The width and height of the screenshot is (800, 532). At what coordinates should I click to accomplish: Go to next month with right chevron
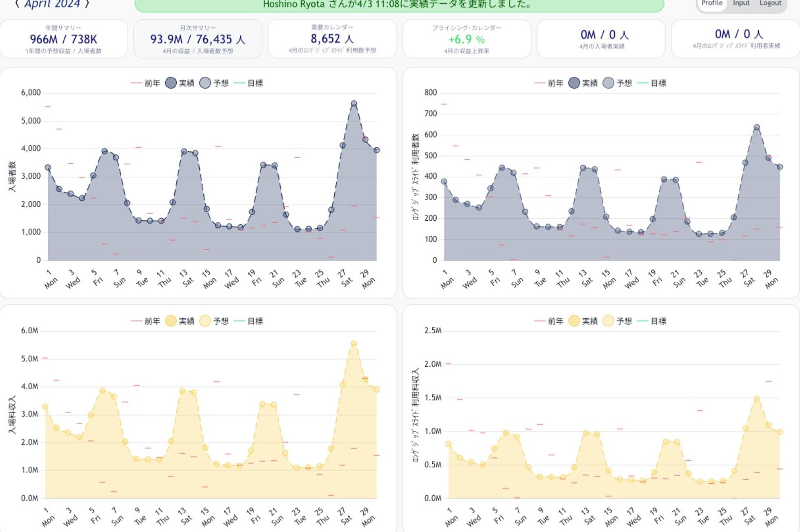click(87, 4)
